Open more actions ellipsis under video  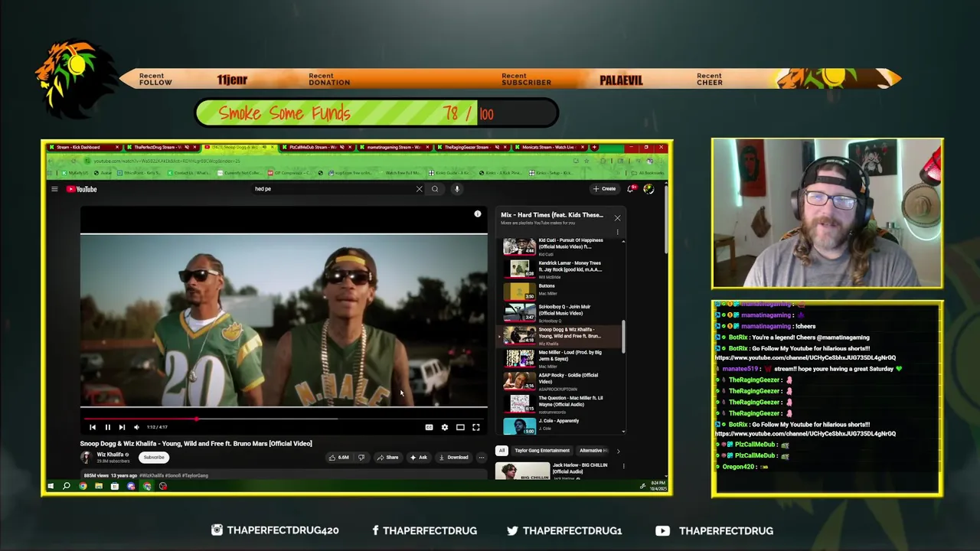482,458
